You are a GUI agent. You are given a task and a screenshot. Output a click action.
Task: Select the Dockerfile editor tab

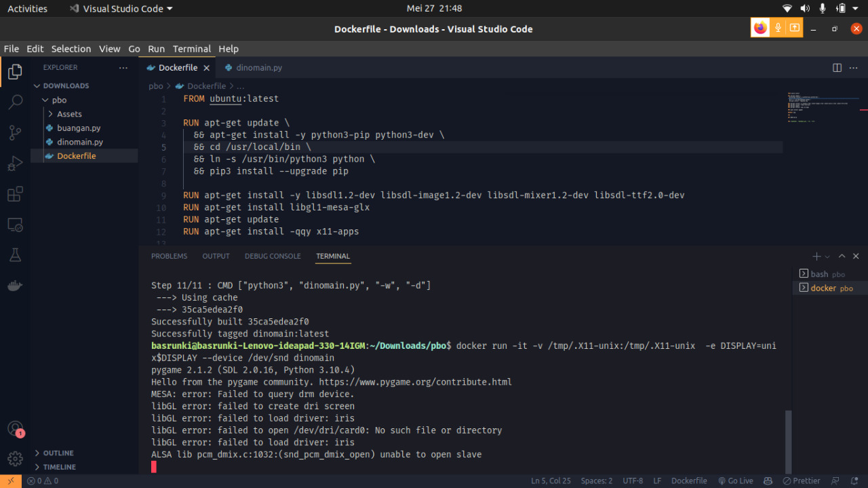coord(178,68)
